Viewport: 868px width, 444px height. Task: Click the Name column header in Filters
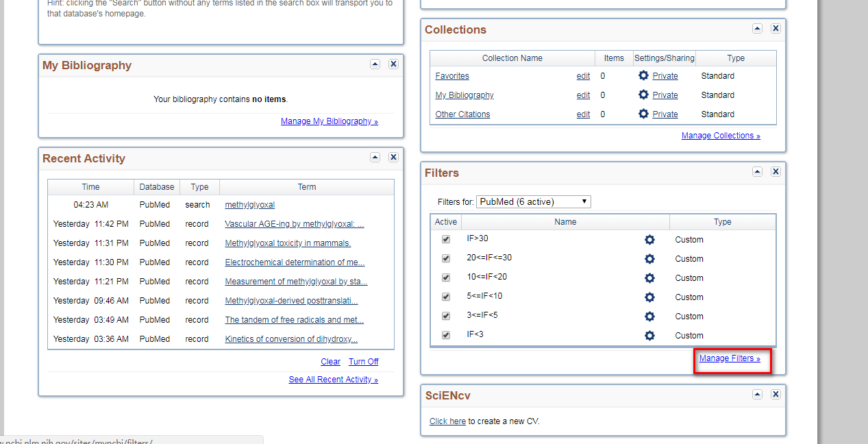point(565,222)
